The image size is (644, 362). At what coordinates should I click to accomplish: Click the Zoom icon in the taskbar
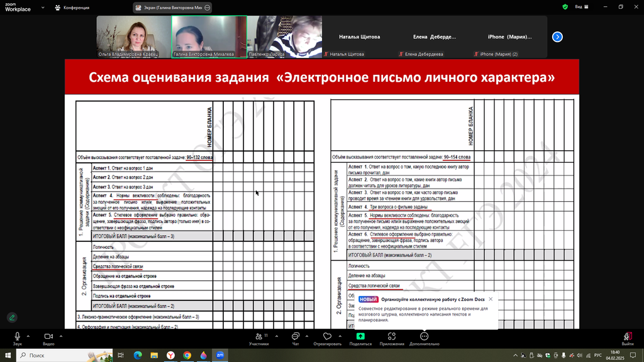tap(219, 355)
